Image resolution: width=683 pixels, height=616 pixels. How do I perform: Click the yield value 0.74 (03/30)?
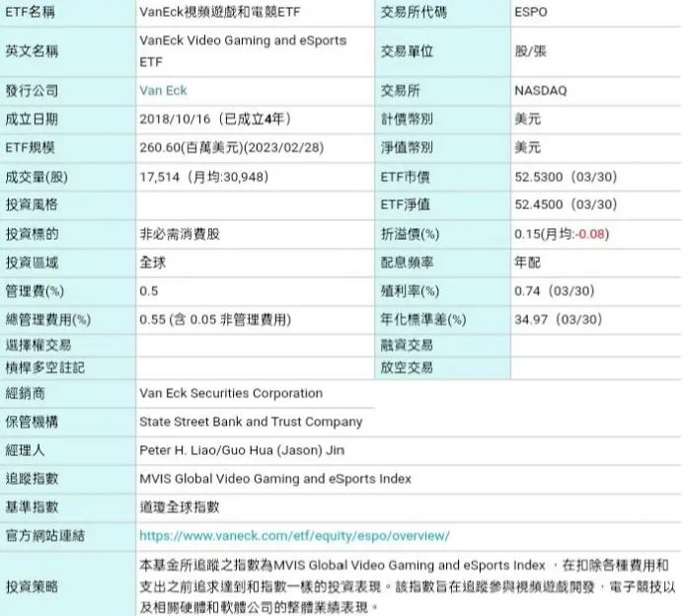tap(554, 291)
